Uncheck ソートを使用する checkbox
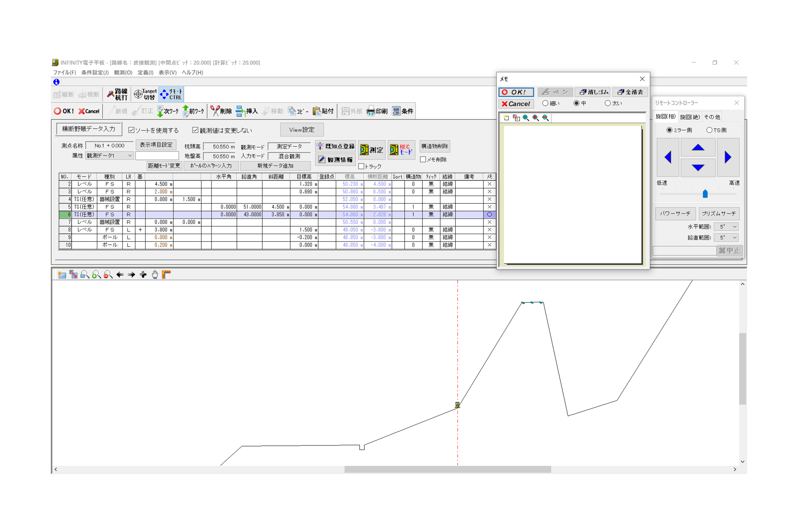 click(131, 130)
